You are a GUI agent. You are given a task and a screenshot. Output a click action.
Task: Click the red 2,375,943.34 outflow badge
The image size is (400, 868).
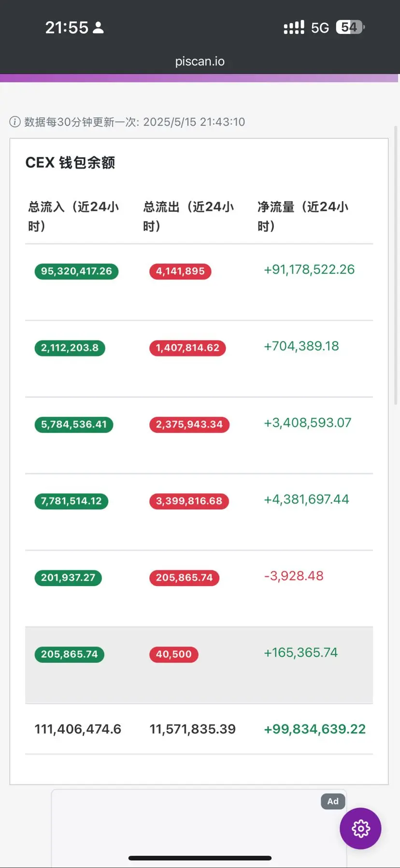(x=189, y=425)
